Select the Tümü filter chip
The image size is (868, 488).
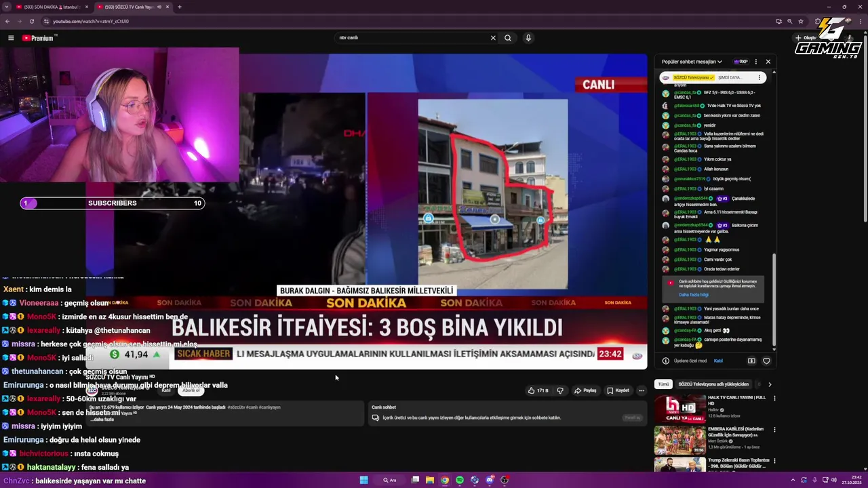(663, 384)
